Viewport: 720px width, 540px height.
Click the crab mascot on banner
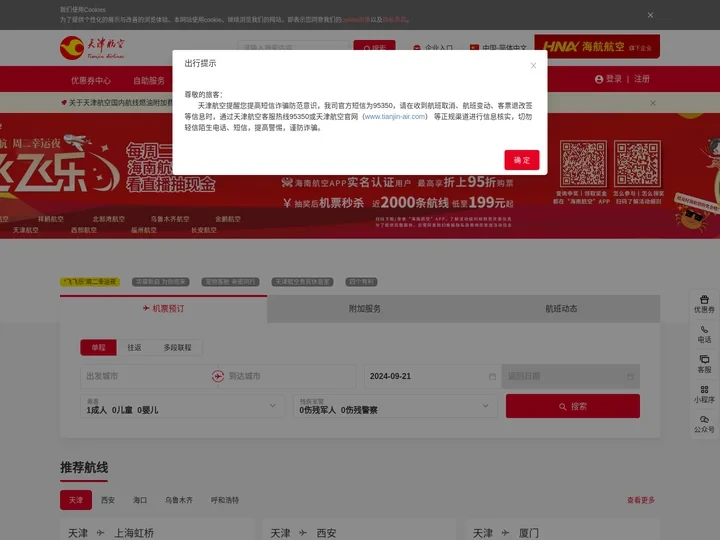(x=692, y=215)
